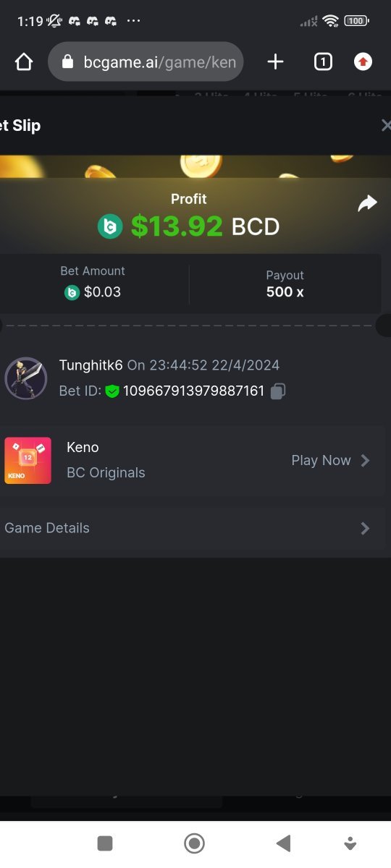Tap the Android back navigation button
Image resolution: width=391 pixels, height=868 pixels.
(284, 843)
